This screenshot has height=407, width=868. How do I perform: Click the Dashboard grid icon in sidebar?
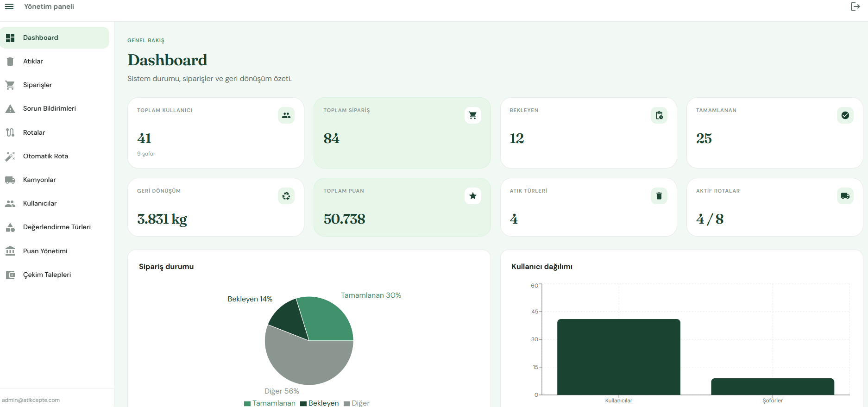point(10,38)
